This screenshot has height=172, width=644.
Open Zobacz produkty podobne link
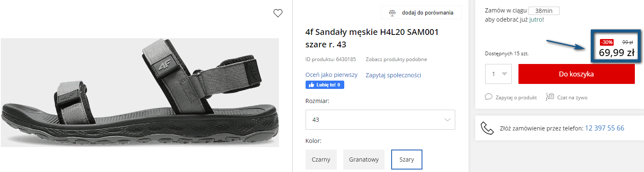396,59
